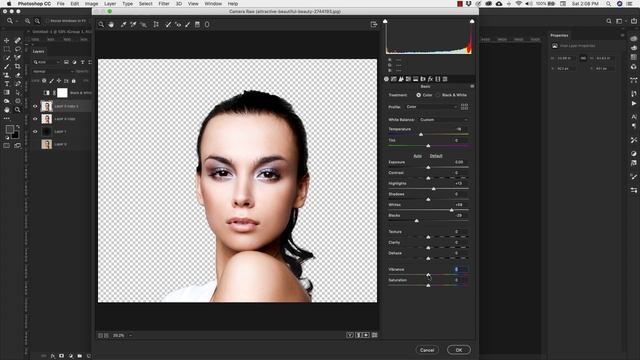Select the Lasso tool in Photoshop toolbar
The width and height of the screenshot is (640, 360).
click(18, 49)
